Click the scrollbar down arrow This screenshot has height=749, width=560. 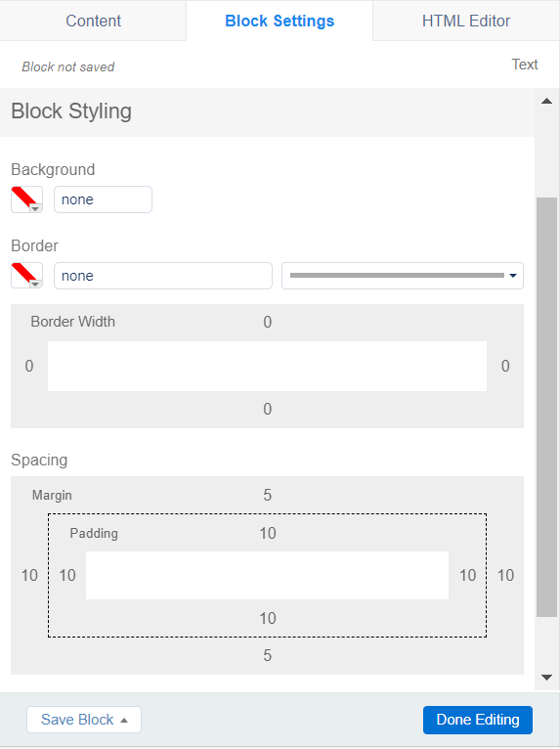[546, 678]
